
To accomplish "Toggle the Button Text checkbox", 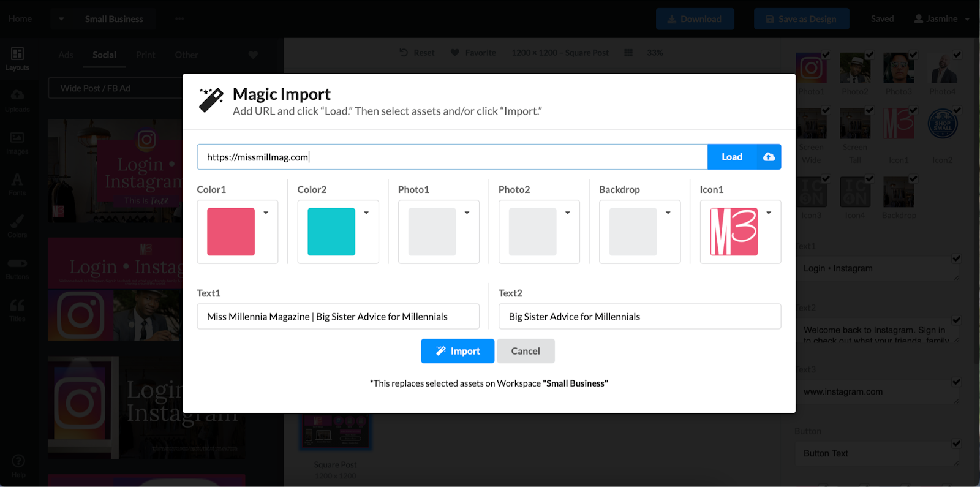I will [x=956, y=444].
